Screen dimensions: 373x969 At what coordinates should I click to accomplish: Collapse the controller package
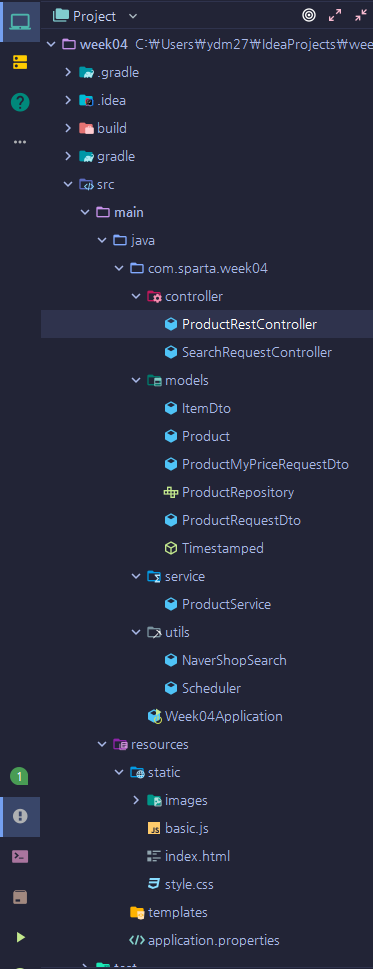[136, 297]
